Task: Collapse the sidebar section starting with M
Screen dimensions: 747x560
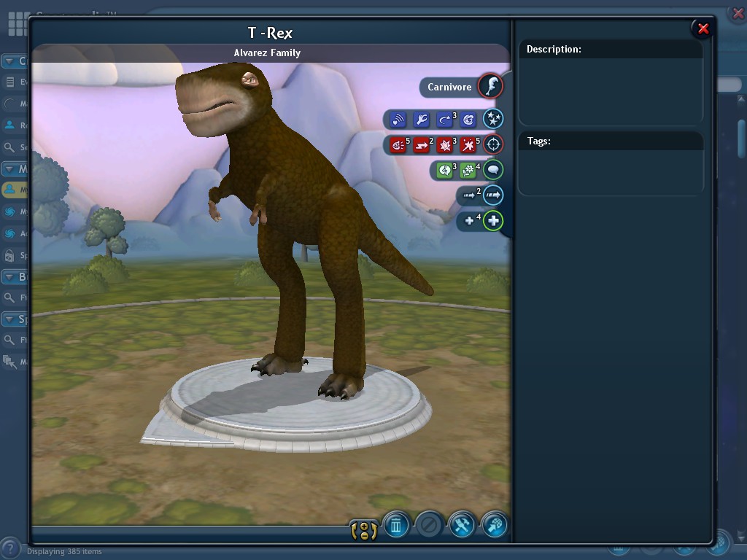Action: (x=15, y=168)
